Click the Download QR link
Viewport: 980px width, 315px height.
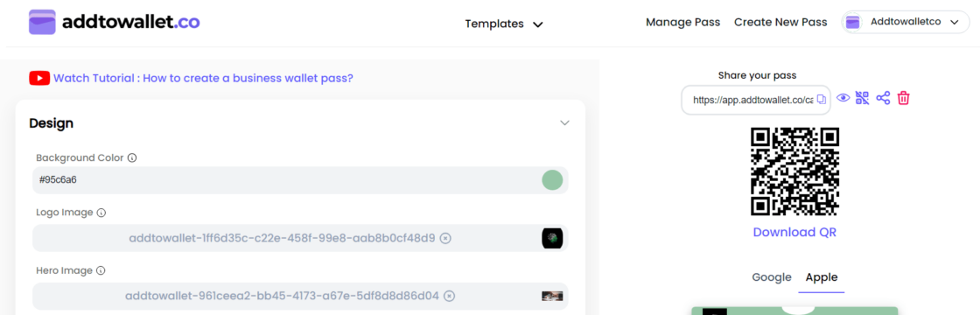click(794, 233)
